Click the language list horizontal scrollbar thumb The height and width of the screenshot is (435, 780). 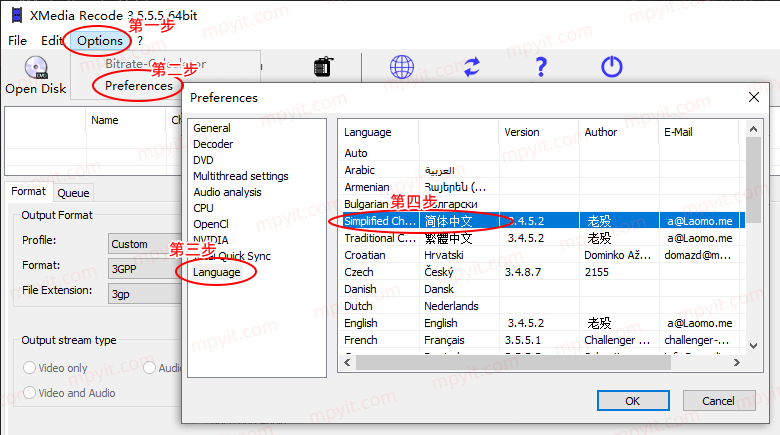[x=513, y=363]
